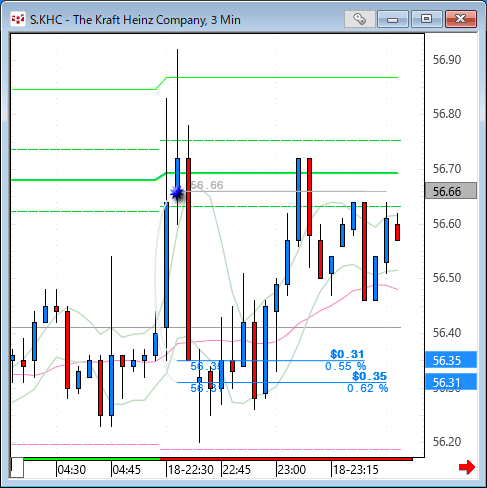Click the 18-22:30 time axis label
Screen dimensions: 487x488
pyautogui.click(x=191, y=470)
